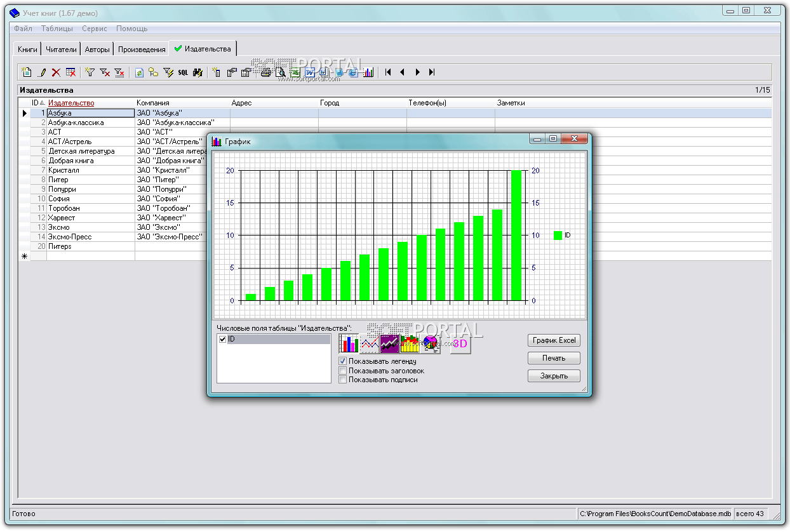
Task: Select the Кристалл publisher cell
Action: (x=91, y=170)
